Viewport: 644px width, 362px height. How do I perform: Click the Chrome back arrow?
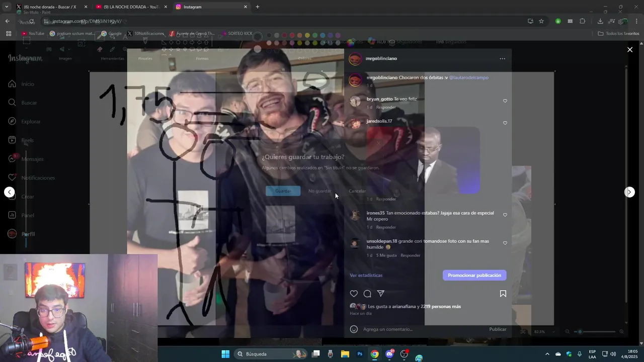click(7, 21)
